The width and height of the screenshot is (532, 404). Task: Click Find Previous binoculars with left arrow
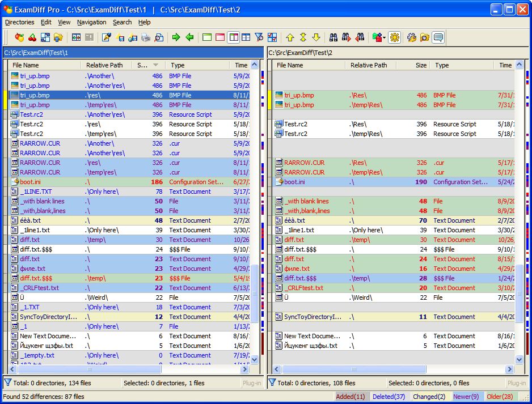(x=360, y=37)
